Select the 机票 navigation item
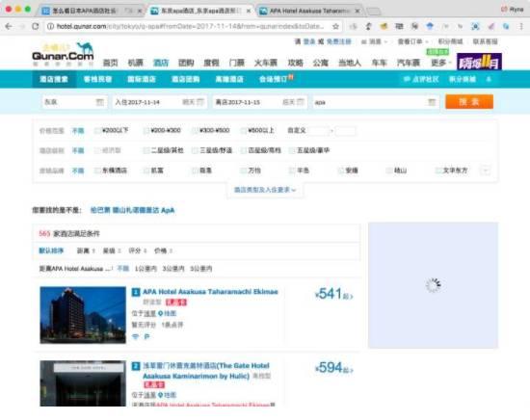Image resolution: width=530 pixels, height=420 pixels. coord(135,63)
